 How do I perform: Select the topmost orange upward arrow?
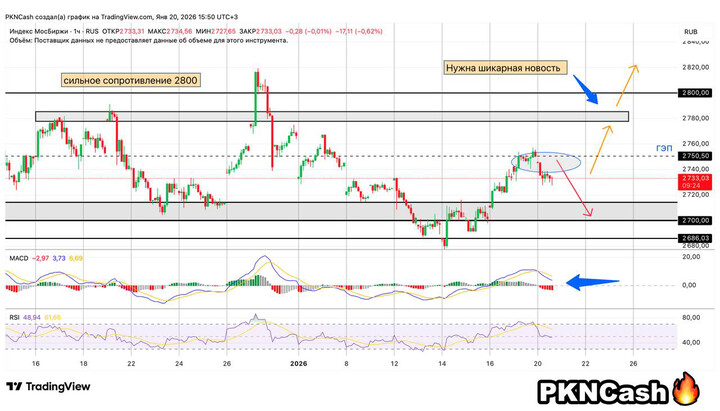(x=625, y=85)
